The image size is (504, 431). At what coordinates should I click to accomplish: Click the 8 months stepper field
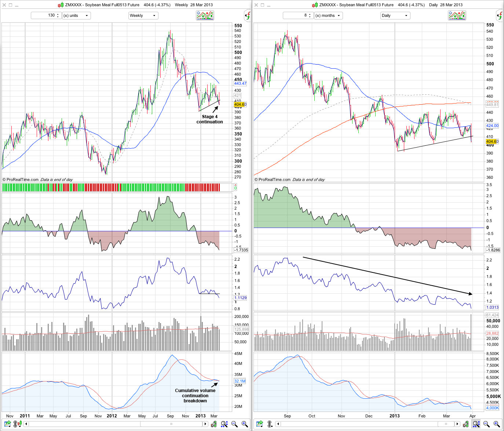coord(298,15)
